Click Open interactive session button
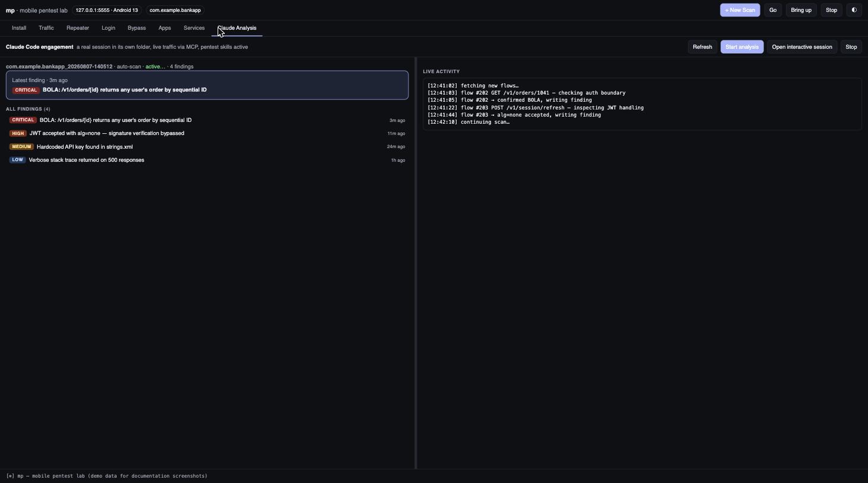Viewport: 868px width, 483px height. pos(802,47)
